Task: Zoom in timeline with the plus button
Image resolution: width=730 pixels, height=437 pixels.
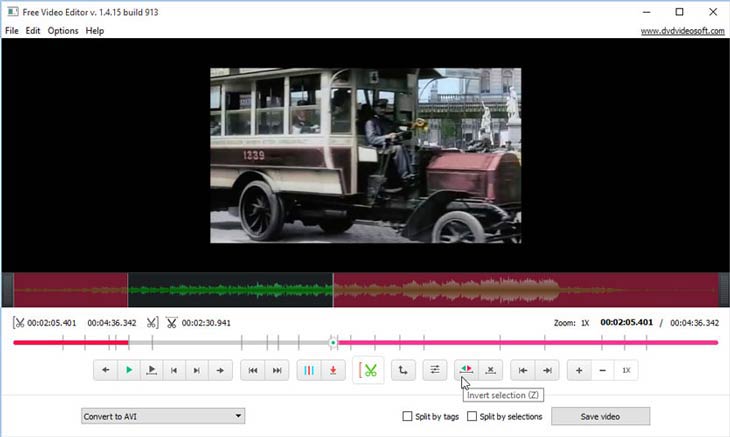Action: click(579, 370)
